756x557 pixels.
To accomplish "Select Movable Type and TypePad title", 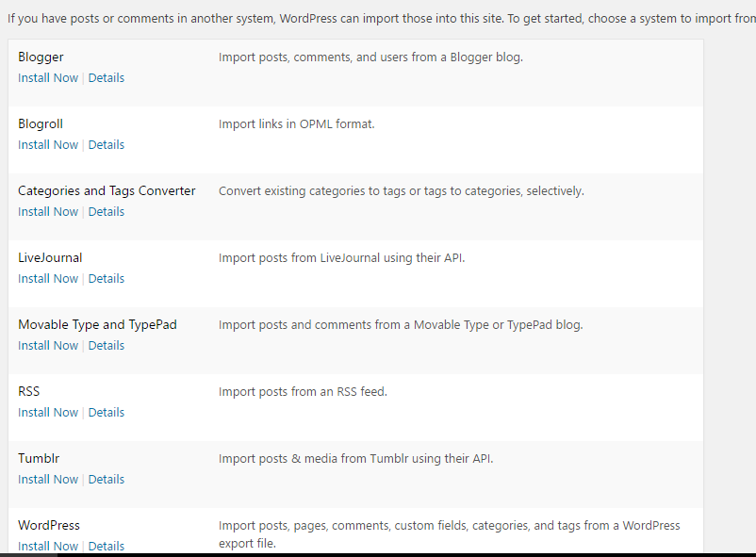I will click(97, 325).
